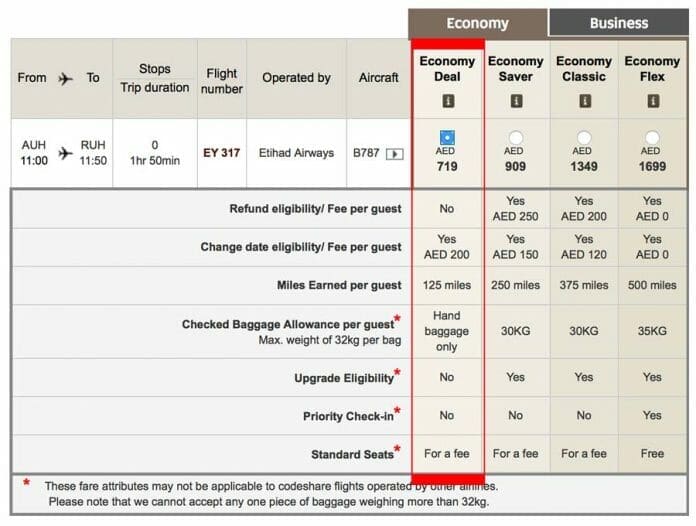Click the Economy Classic column header
The height and width of the screenshot is (526, 696).
click(584, 69)
